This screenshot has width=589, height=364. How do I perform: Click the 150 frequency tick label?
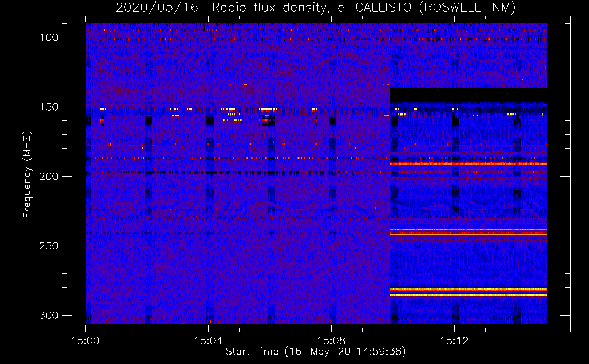pyautogui.click(x=49, y=107)
